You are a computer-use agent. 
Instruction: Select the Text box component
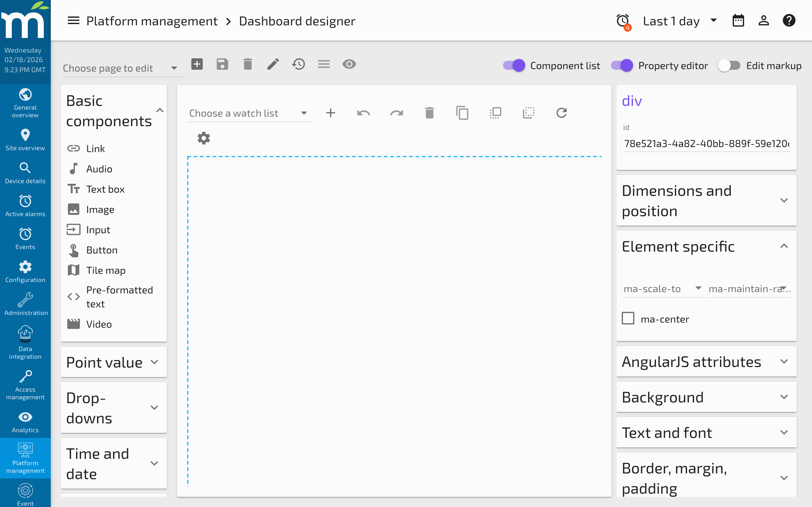[105, 189]
